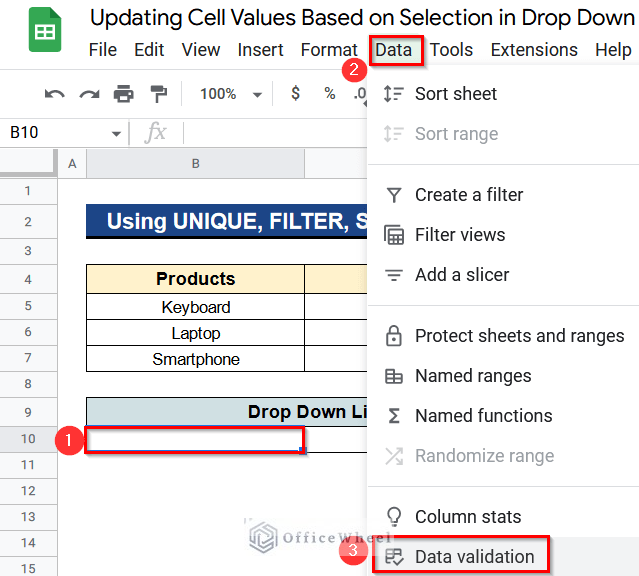Click the Laptop cell
The image size is (639, 576).
pyautogui.click(x=196, y=333)
